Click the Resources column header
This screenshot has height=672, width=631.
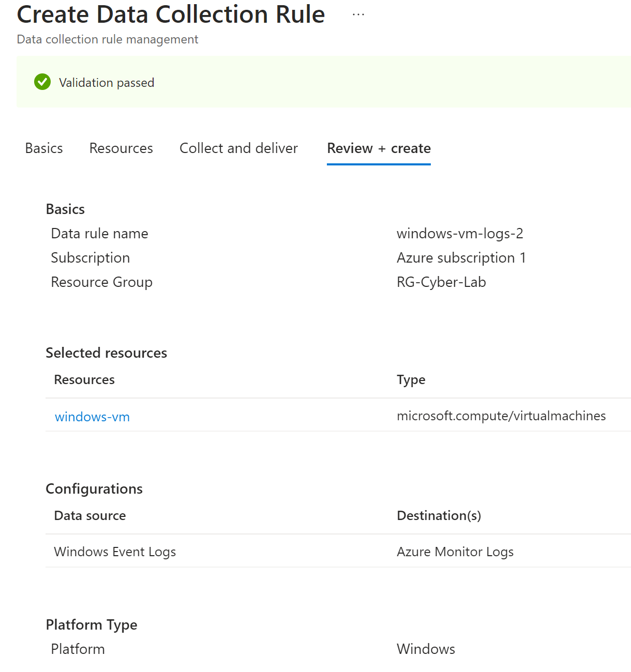pyautogui.click(x=84, y=379)
